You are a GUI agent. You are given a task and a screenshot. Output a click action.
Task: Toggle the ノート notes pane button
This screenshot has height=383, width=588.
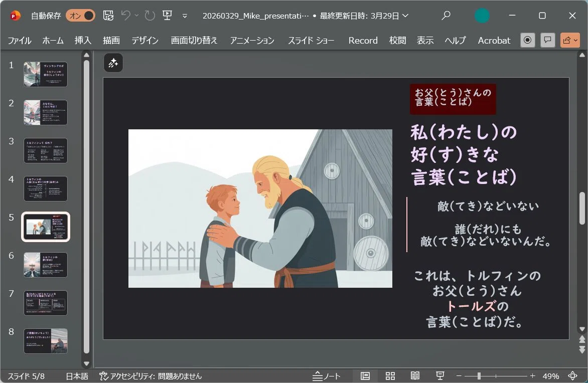pos(327,376)
